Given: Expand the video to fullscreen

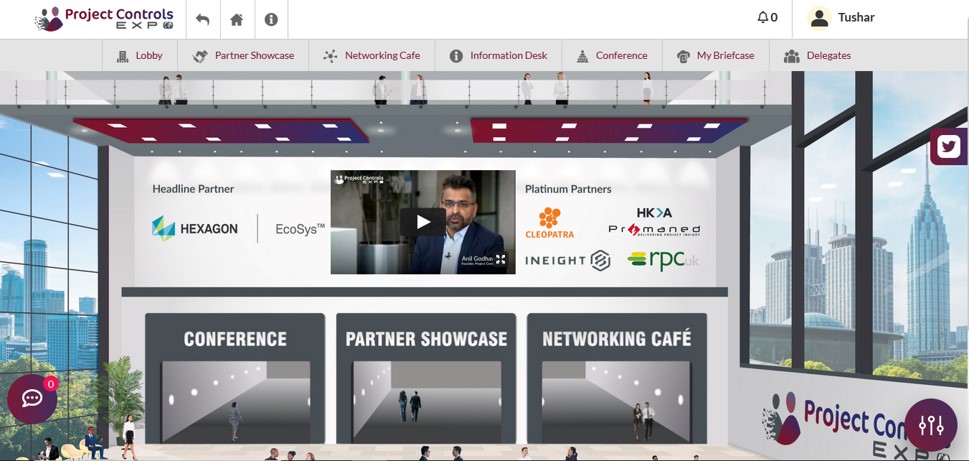Looking at the screenshot, I should 501,260.
